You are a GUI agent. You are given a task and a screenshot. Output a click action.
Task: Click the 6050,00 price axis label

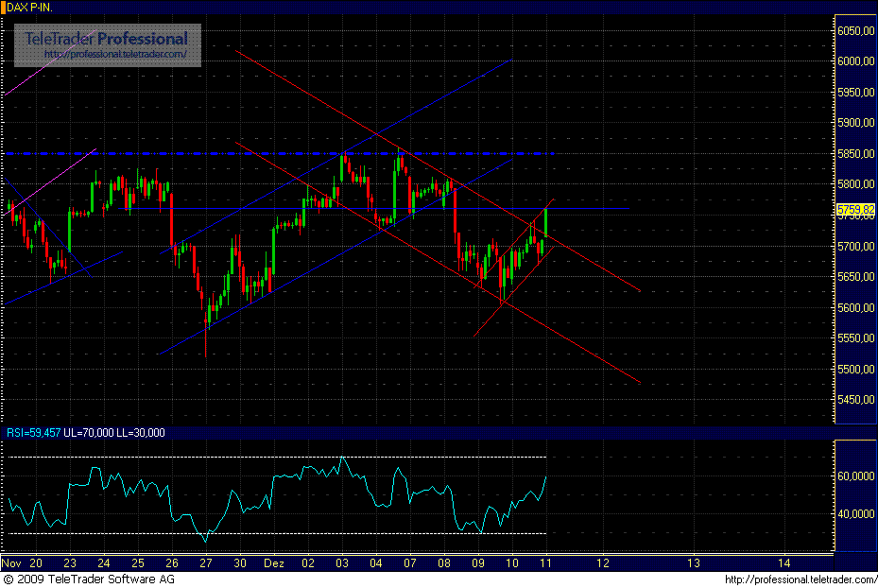(x=855, y=31)
